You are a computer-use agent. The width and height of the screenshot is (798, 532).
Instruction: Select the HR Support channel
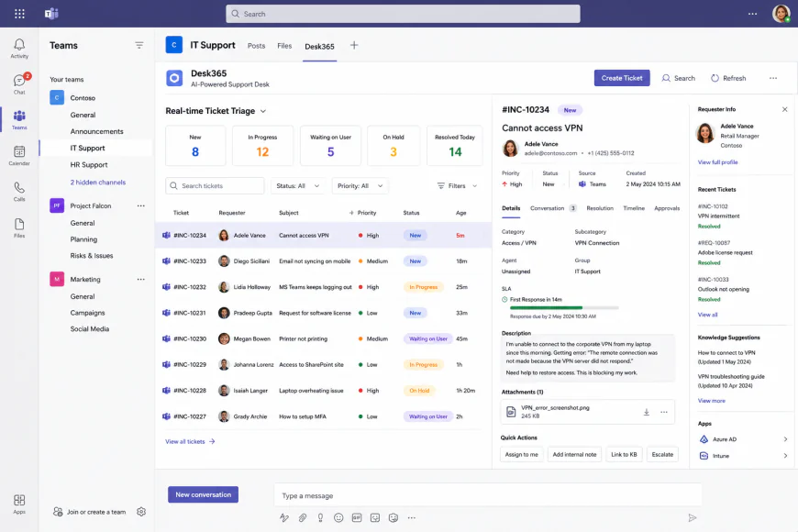[89, 165]
